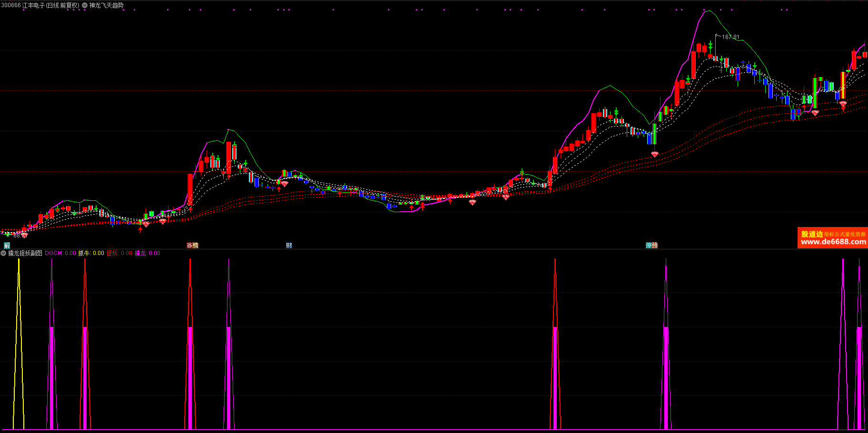The image size is (868, 433).
Task: Click the red 捉妖 indicator label
Action: [119, 253]
